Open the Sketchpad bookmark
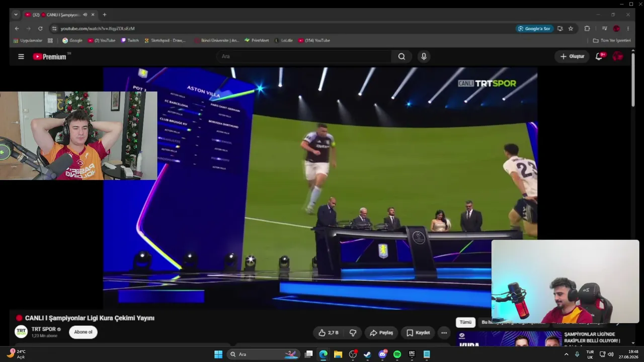Image resolution: width=644 pixels, height=362 pixels. [165, 41]
